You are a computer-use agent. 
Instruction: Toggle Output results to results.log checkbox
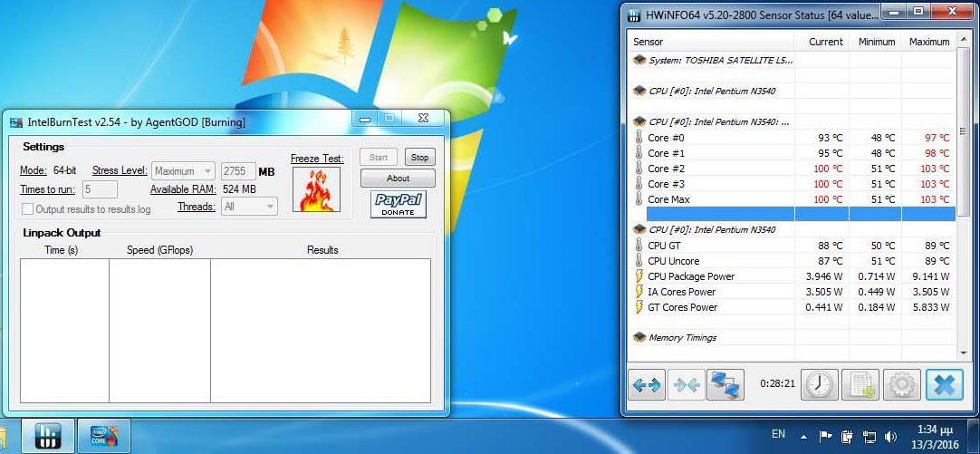pos(27,208)
